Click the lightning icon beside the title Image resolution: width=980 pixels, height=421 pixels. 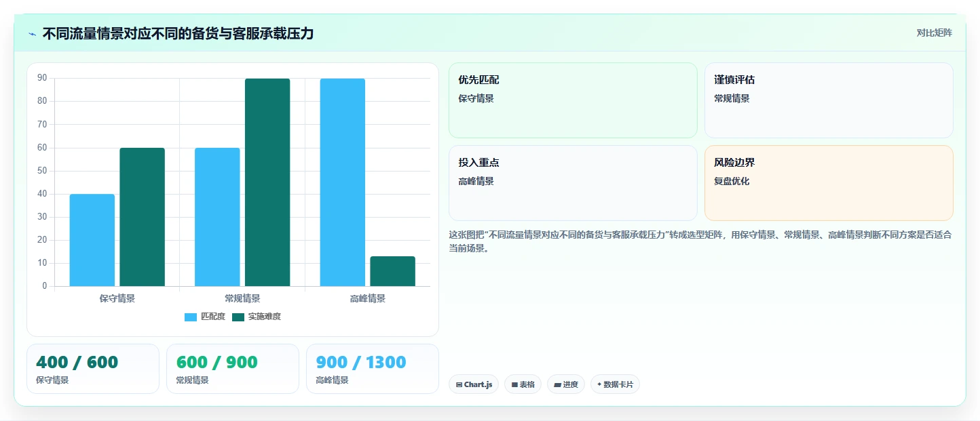pos(33,34)
